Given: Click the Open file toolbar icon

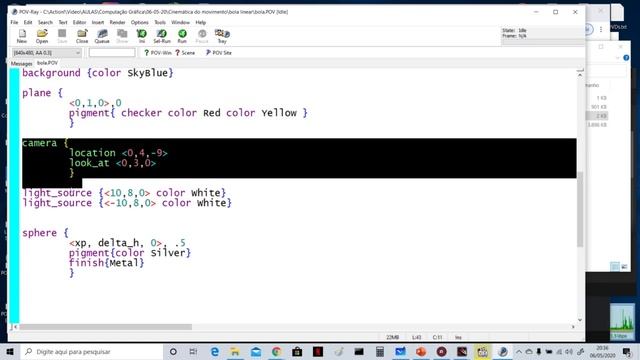Looking at the screenshot, I should [x=42, y=36].
